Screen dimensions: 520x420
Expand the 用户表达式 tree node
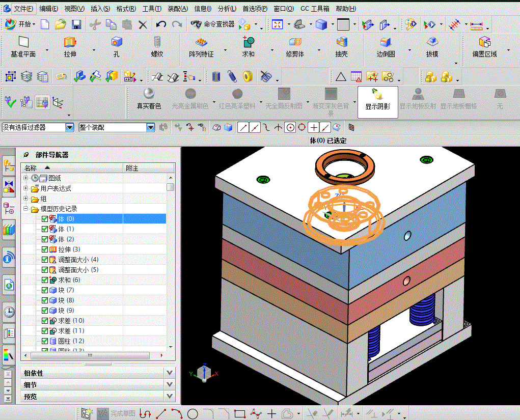pyautogui.click(x=25, y=188)
